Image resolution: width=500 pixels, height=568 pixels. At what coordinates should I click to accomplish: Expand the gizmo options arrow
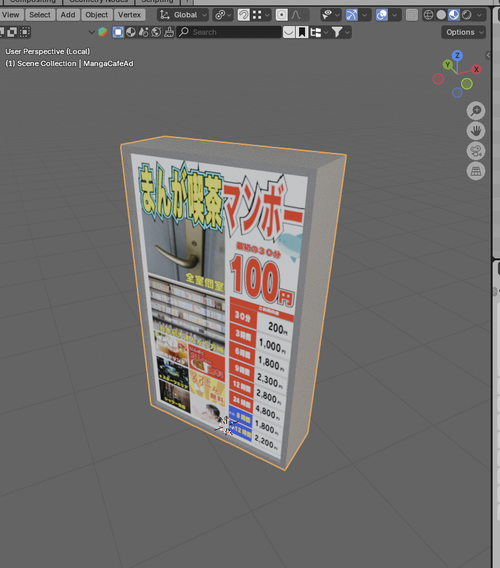pyautogui.click(x=364, y=15)
